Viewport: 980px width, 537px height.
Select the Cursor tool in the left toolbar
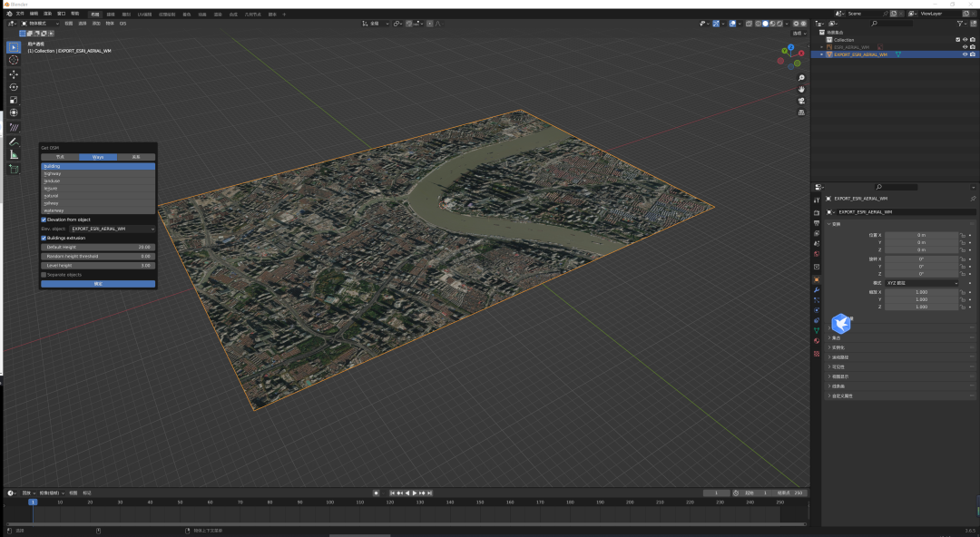point(14,60)
